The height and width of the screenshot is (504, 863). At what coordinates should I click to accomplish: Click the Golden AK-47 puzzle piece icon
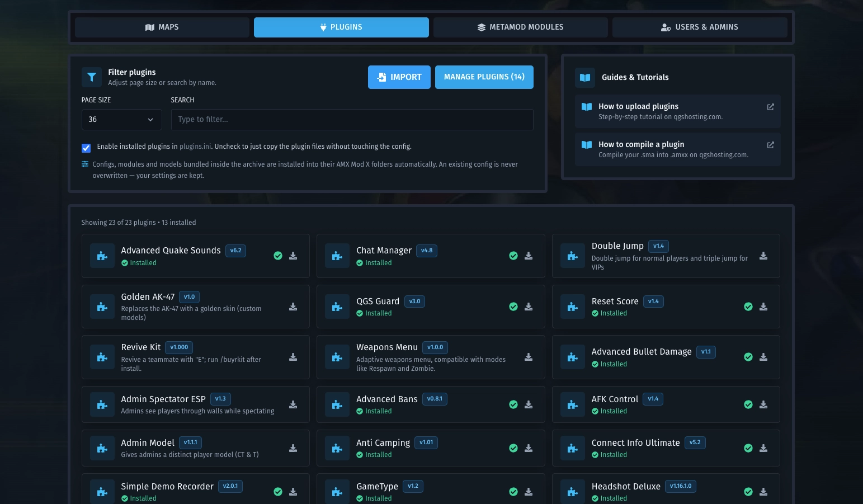(102, 307)
